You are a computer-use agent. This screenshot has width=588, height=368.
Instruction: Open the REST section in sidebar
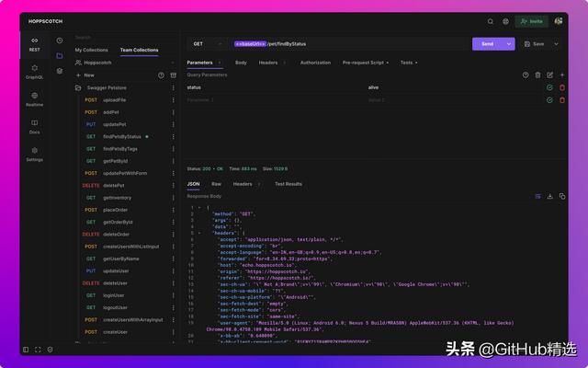tap(35, 44)
